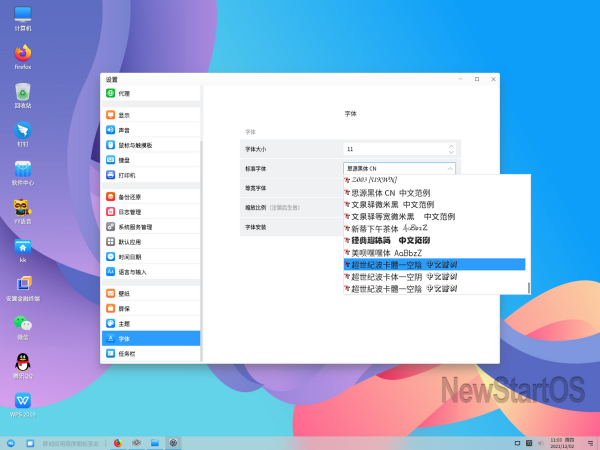The height and width of the screenshot is (450, 600).
Task: Choose 思源黑体 CN from the font list
Action: pos(434,192)
